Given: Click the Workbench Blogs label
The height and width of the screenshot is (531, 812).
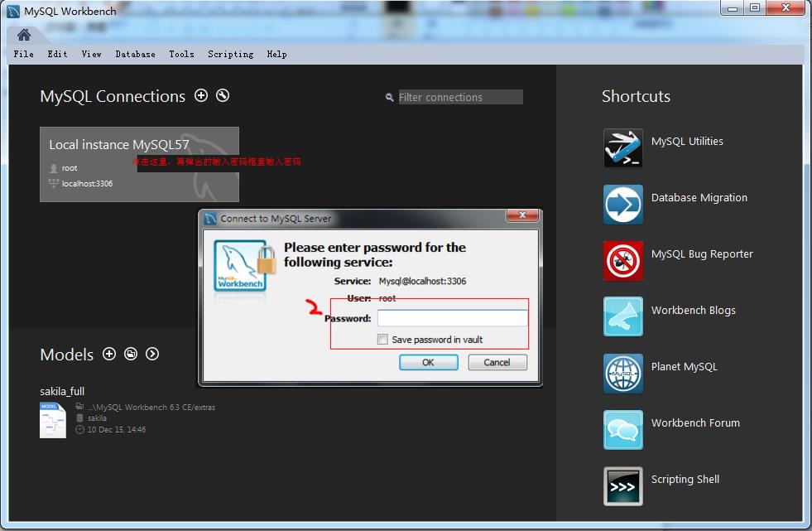Looking at the screenshot, I should point(694,311).
